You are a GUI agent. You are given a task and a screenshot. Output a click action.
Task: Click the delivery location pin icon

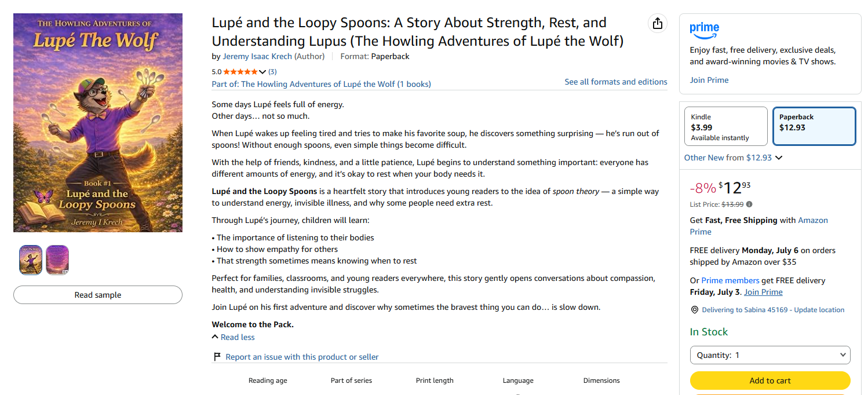point(695,310)
